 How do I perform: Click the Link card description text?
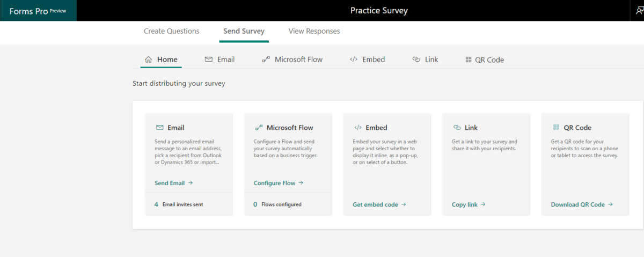[x=485, y=145]
